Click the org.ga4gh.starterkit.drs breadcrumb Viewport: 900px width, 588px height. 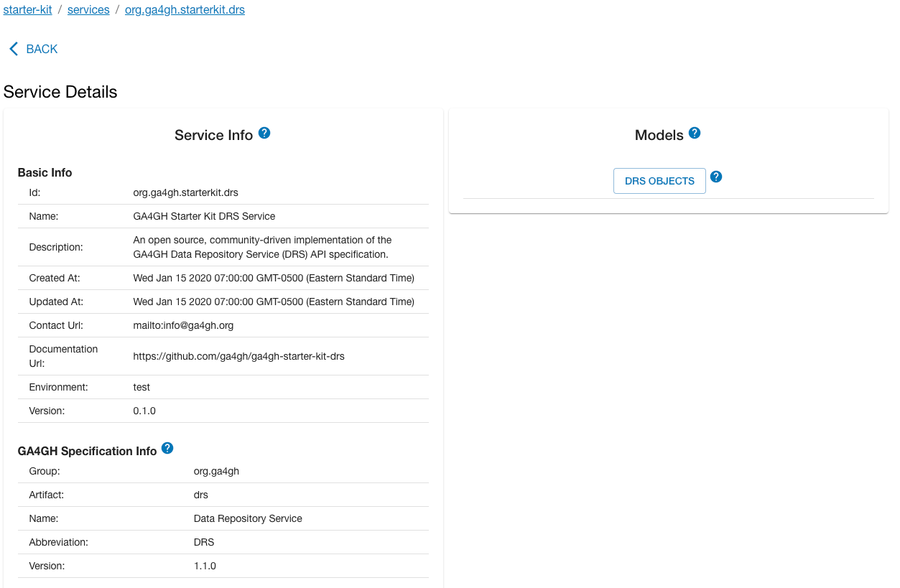click(184, 9)
